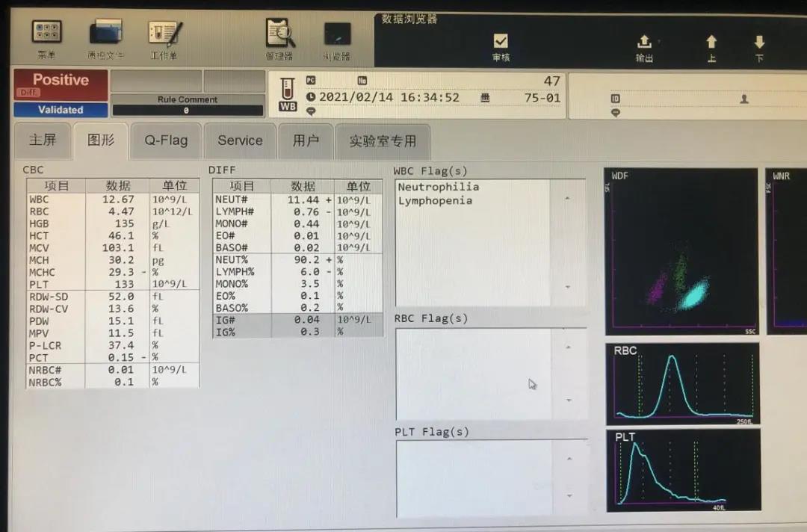This screenshot has height=532, width=807.
Task: Click the patient comment bubble icon
Action: coord(616,112)
